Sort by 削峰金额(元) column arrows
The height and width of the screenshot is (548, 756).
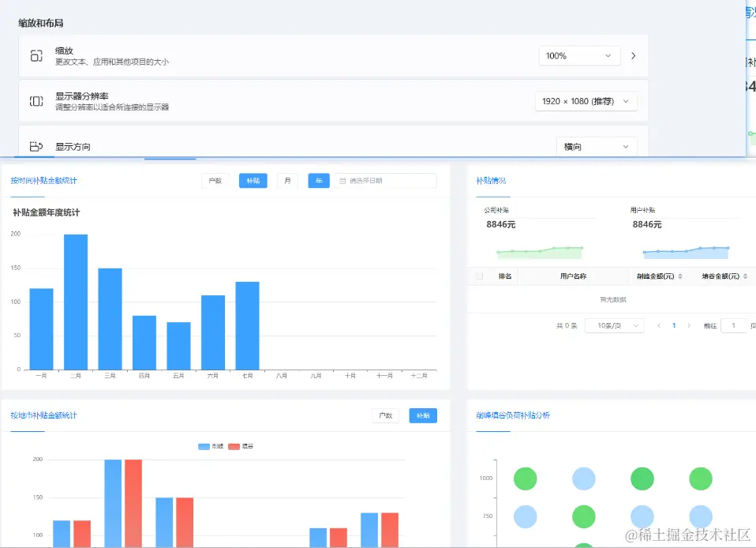[x=680, y=276]
